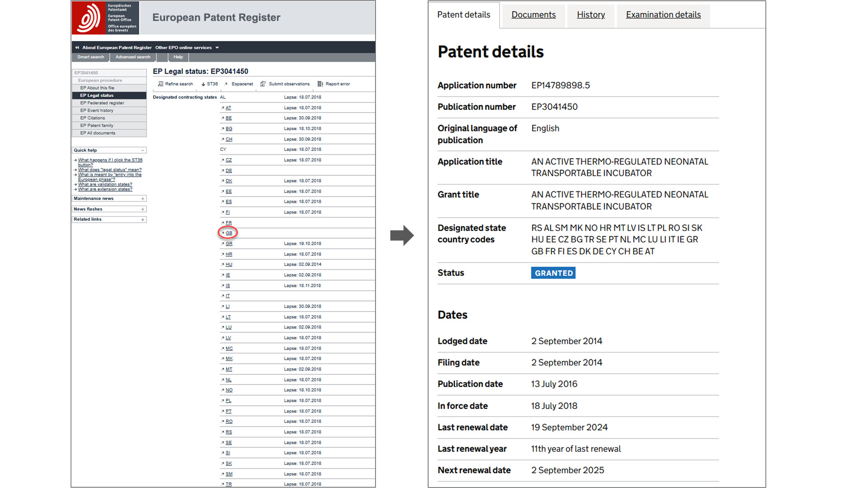Click the EPO logo in the header

click(x=89, y=18)
